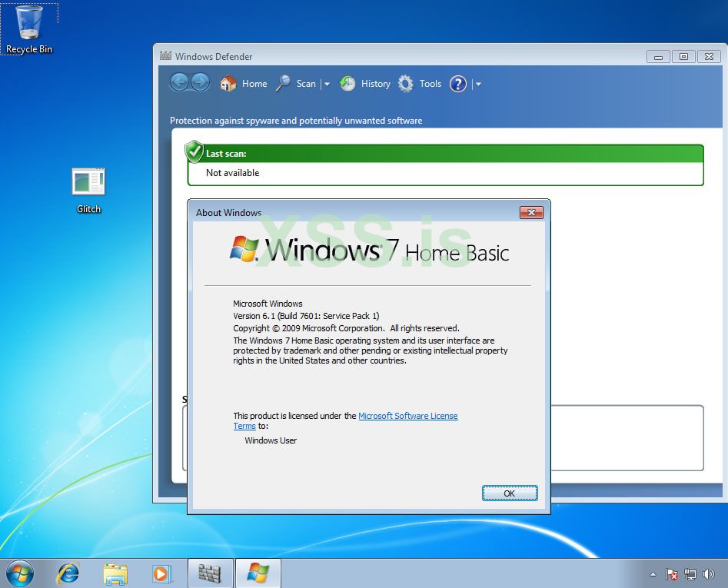Screen dimensions: 728x588
Task: Maximize the Windows Defender window
Action: (683, 57)
